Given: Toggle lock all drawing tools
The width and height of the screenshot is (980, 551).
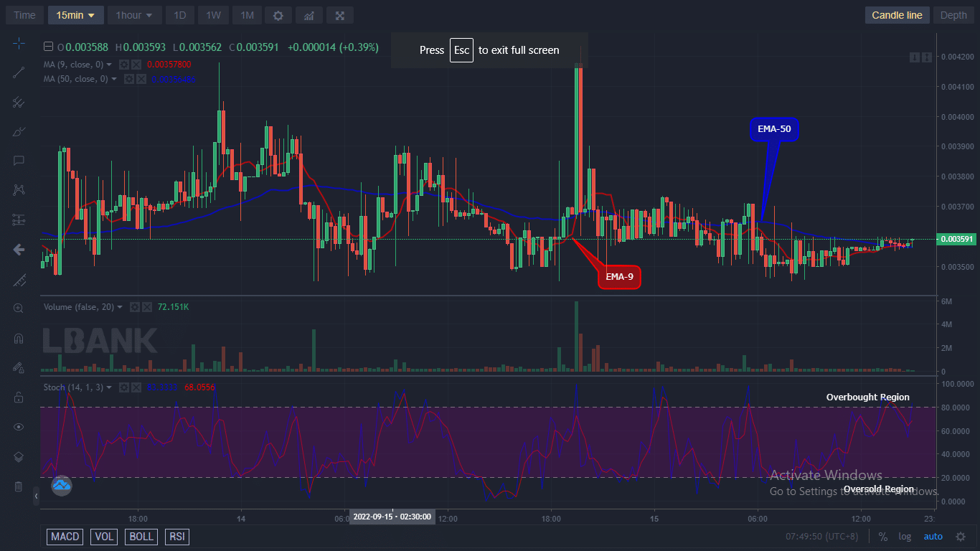Looking at the screenshot, I should [x=19, y=397].
